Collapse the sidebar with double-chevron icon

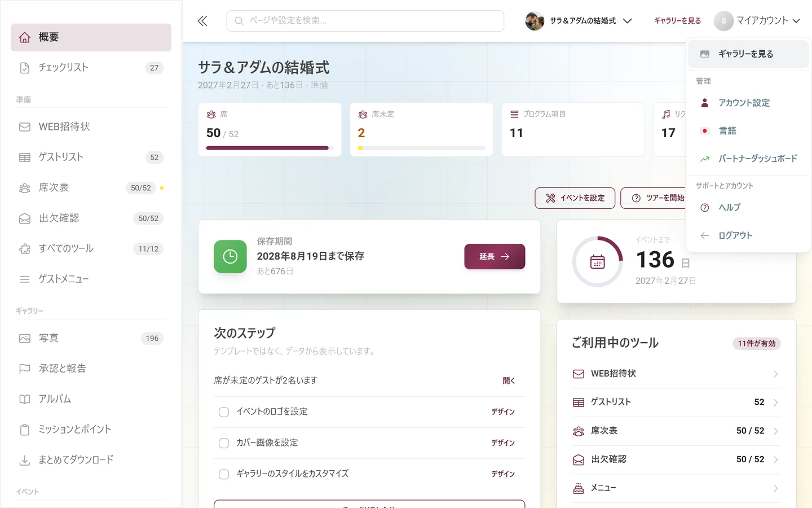click(202, 21)
